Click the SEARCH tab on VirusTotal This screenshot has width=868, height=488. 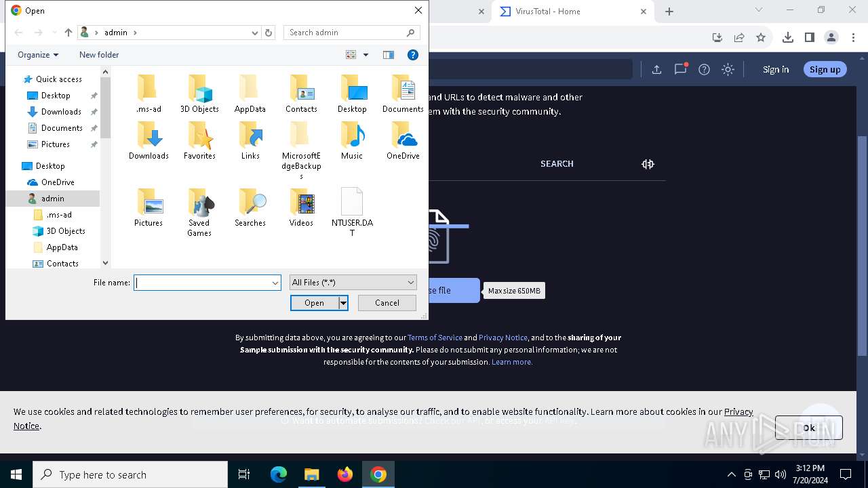pyautogui.click(x=557, y=164)
